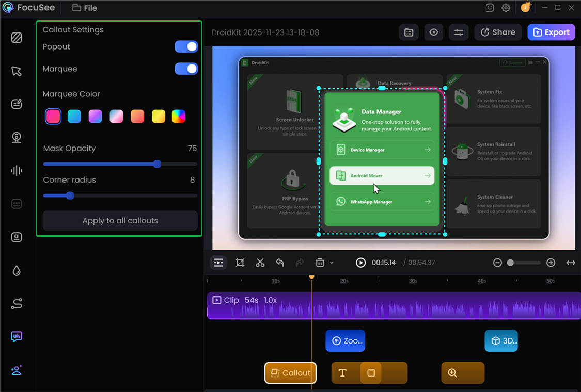Image resolution: width=581 pixels, height=392 pixels.
Task: Click the Export button
Action: point(551,32)
